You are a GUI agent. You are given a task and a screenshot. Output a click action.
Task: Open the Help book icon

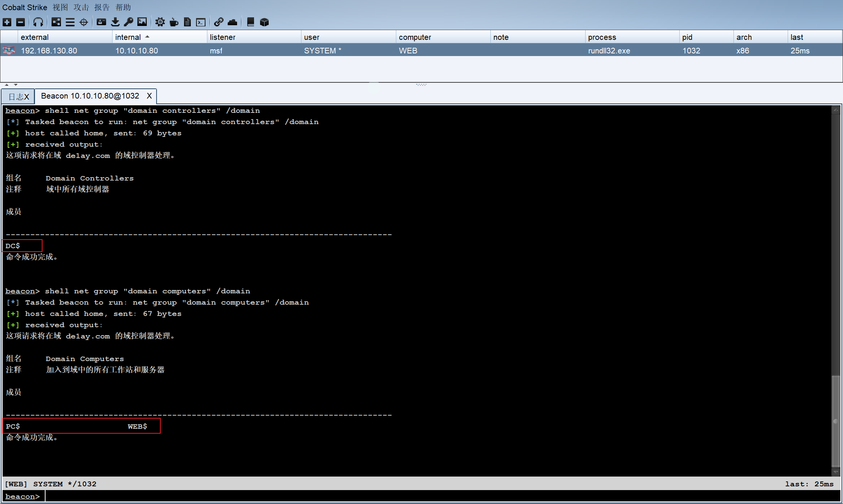coord(250,22)
